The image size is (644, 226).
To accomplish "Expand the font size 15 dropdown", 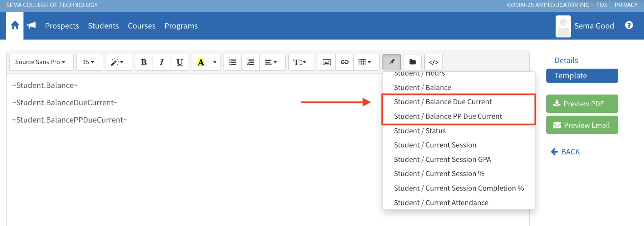I will pyautogui.click(x=89, y=62).
